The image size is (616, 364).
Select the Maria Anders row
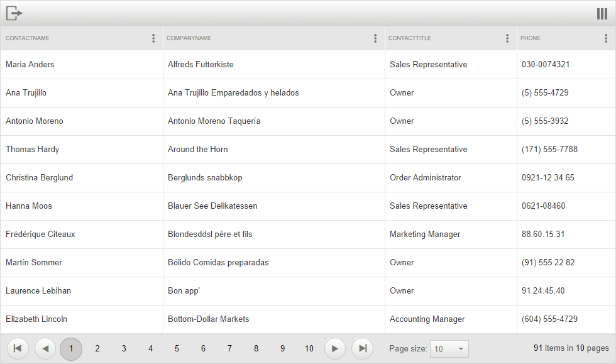pos(30,65)
